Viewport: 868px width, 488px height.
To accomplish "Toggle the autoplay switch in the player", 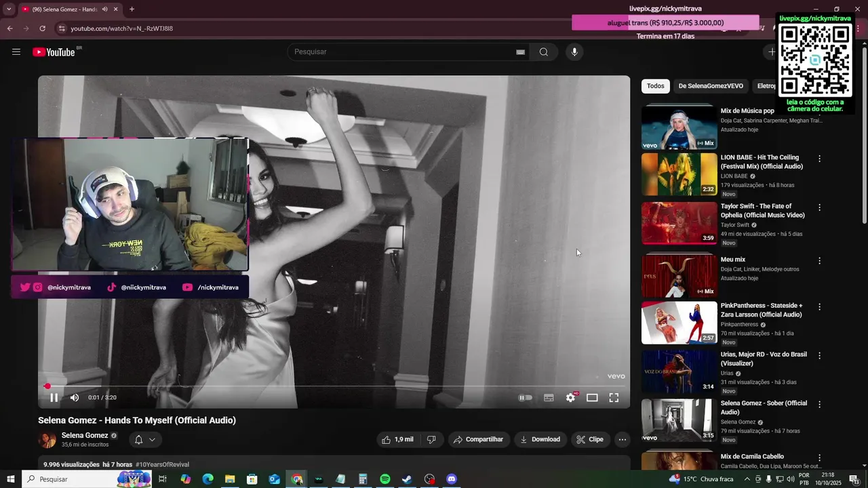I will (x=526, y=398).
